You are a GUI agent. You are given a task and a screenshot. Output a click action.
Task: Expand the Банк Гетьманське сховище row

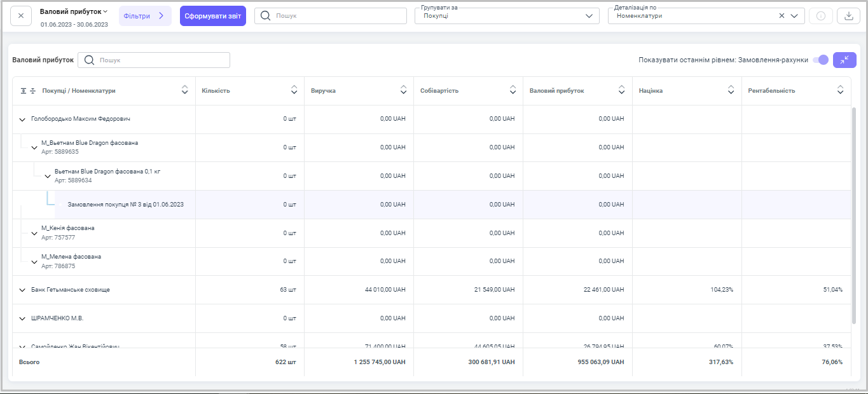[22, 290]
